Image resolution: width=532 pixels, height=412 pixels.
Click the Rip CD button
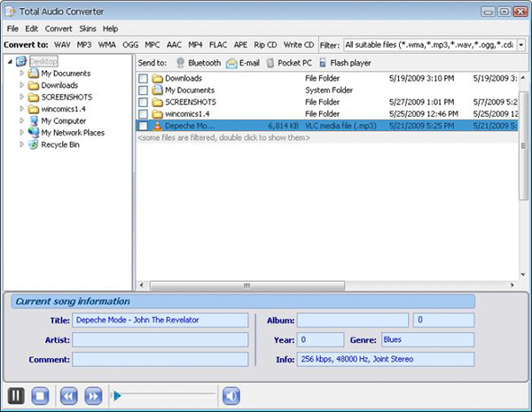(x=265, y=44)
